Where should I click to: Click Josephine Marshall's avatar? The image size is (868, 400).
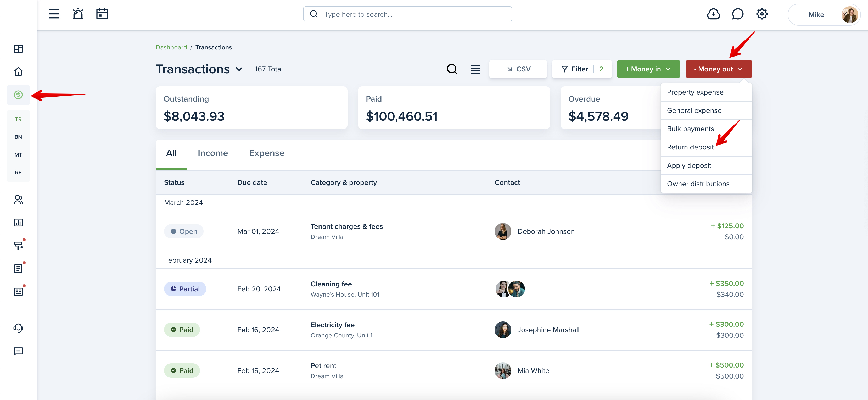[503, 330]
